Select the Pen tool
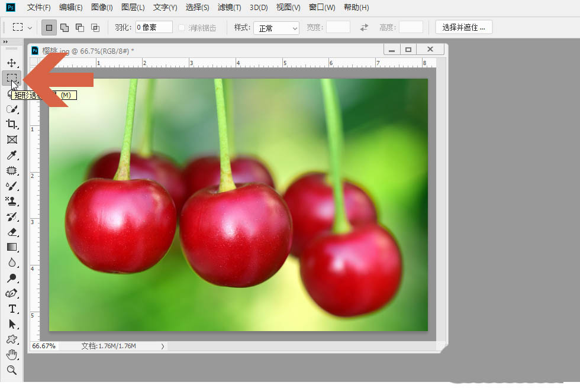This screenshot has width=580, height=392. (x=11, y=293)
